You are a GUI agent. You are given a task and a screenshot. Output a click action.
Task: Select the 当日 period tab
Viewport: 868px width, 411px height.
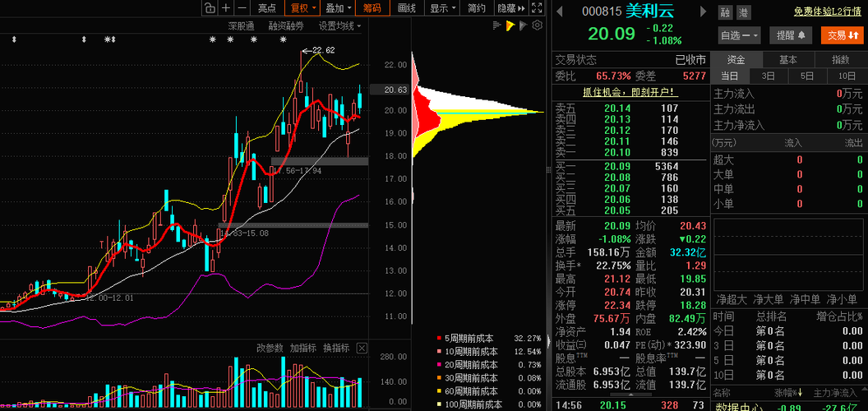click(x=730, y=76)
